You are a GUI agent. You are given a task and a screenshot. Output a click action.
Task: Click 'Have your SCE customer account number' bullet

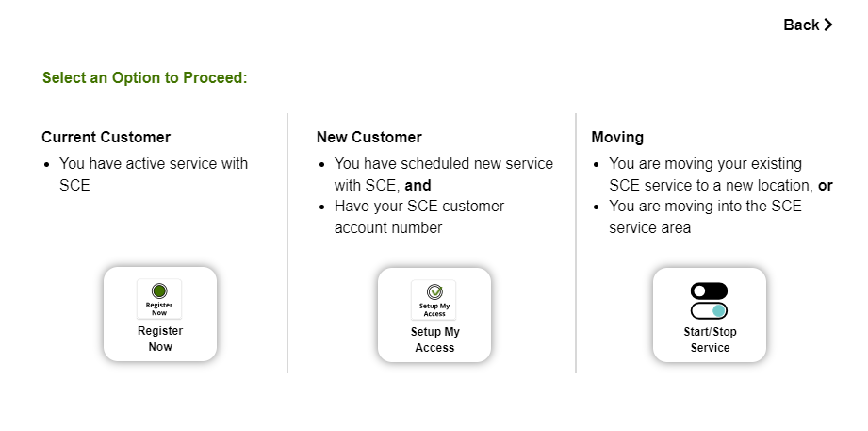click(x=419, y=217)
